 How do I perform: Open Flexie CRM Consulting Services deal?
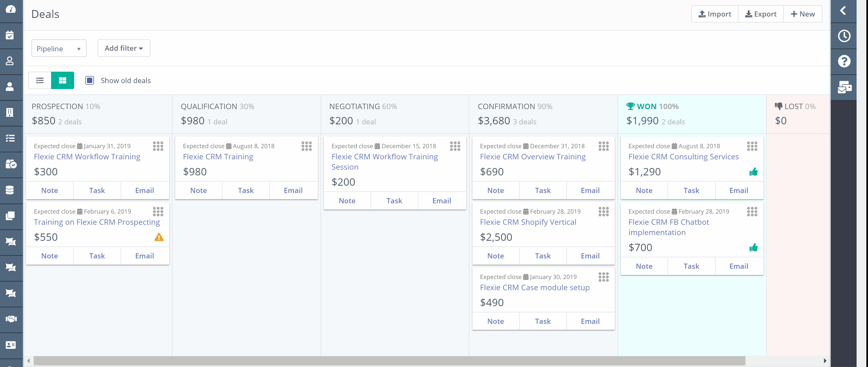click(x=683, y=157)
